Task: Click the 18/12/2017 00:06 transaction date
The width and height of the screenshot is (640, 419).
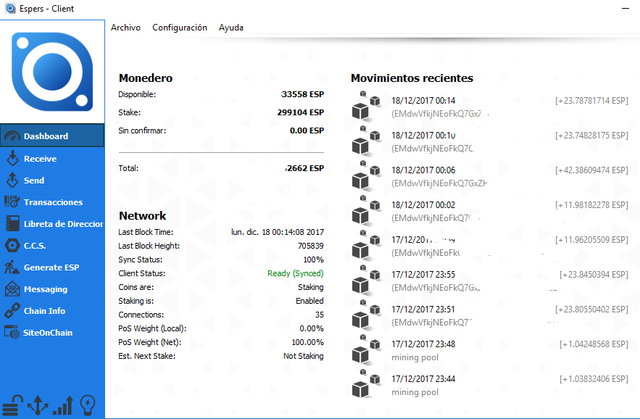Action: click(x=423, y=170)
